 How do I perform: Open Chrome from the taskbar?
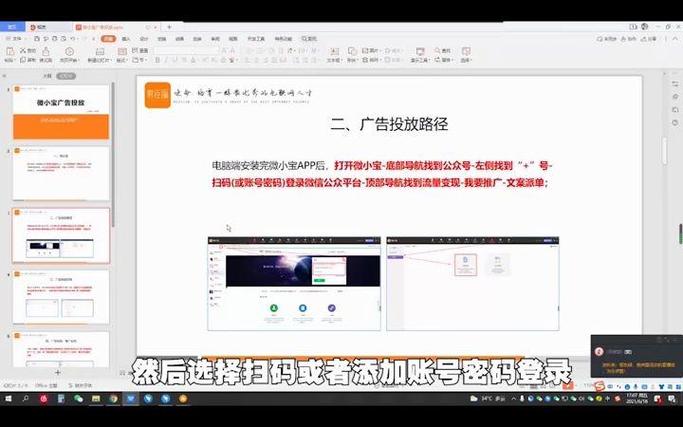[113, 399]
